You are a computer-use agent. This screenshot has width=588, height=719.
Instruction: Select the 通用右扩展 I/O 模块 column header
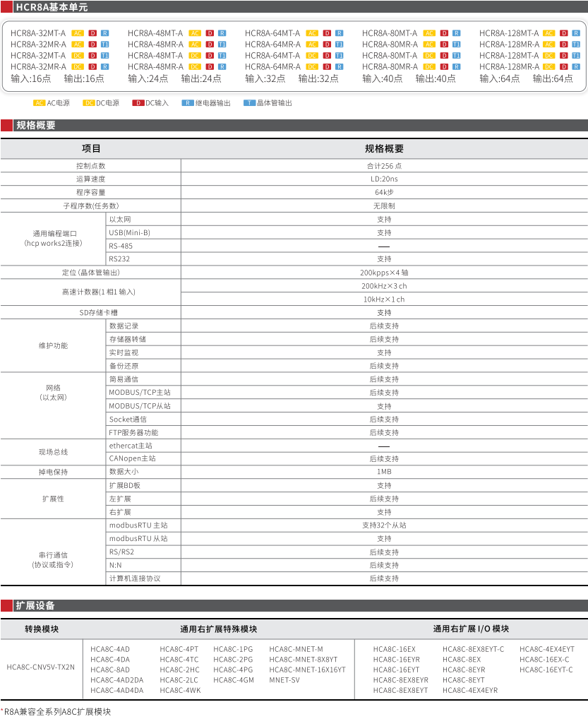(x=471, y=629)
